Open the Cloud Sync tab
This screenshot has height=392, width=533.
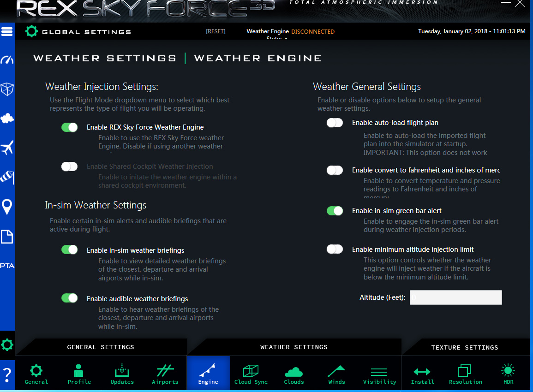pyautogui.click(x=251, y=374)
